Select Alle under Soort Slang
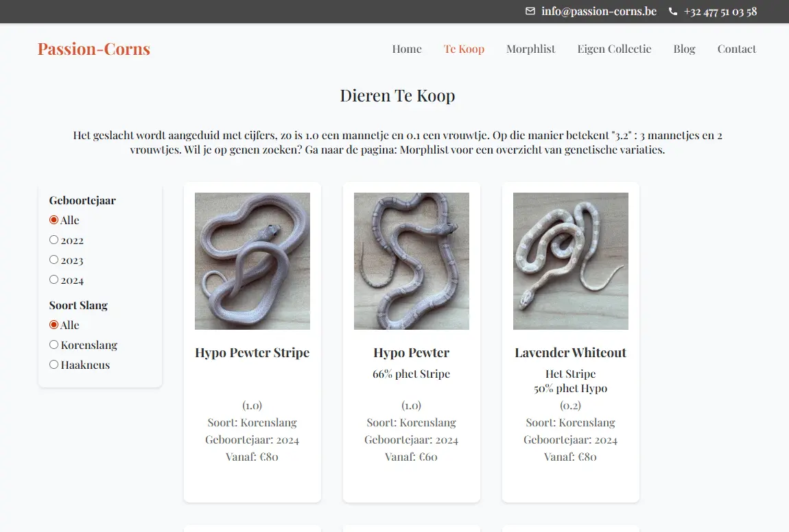The width and height of the screenshot is (789, 532). pos(54,325)
